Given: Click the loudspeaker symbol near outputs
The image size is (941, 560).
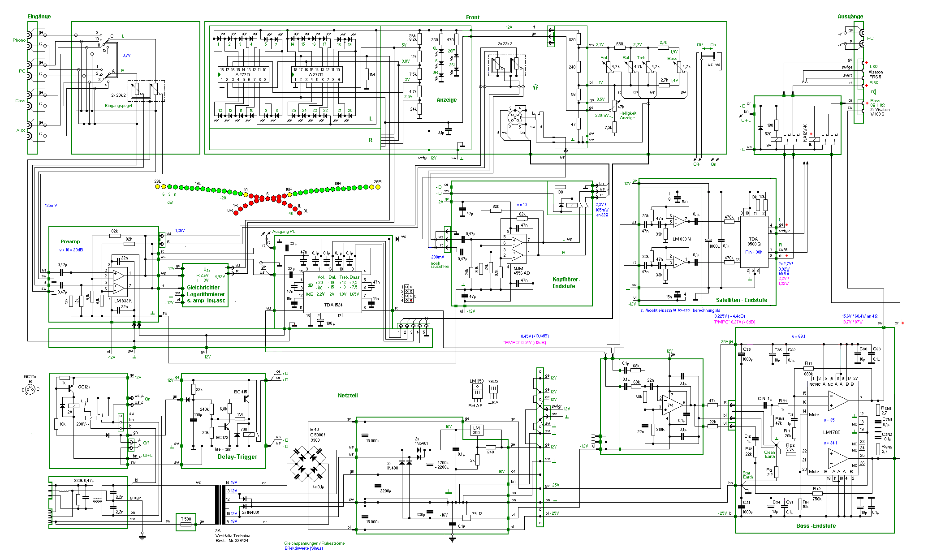Looking at the screenshot, I should (873, 92).
